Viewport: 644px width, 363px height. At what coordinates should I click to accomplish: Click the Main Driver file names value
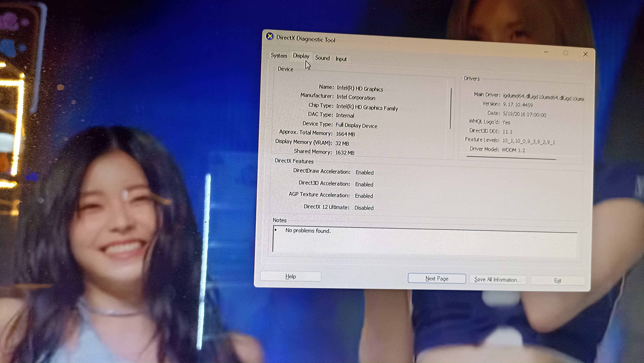543,97
